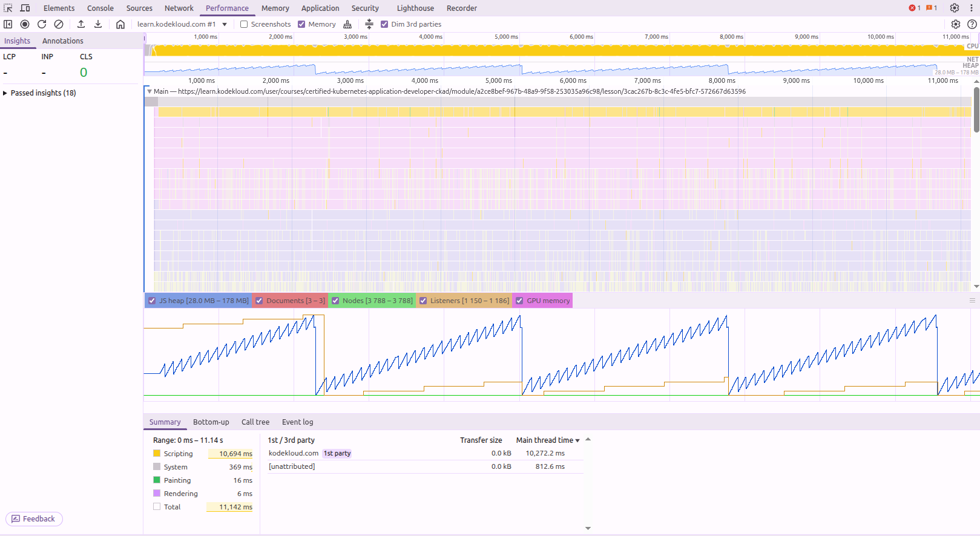
Task: Click the download/save profile icon
Action: [98, 24]
